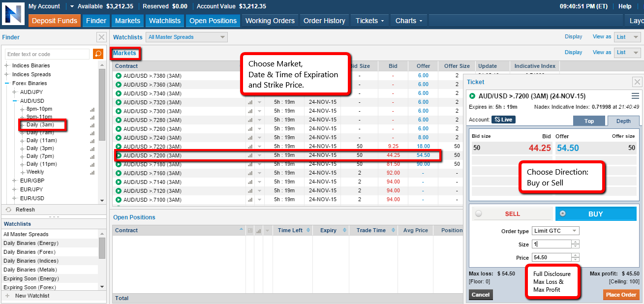Select the BUY radio option
The width and height of the screenshot is (644, 304).
tap(563, 213)
